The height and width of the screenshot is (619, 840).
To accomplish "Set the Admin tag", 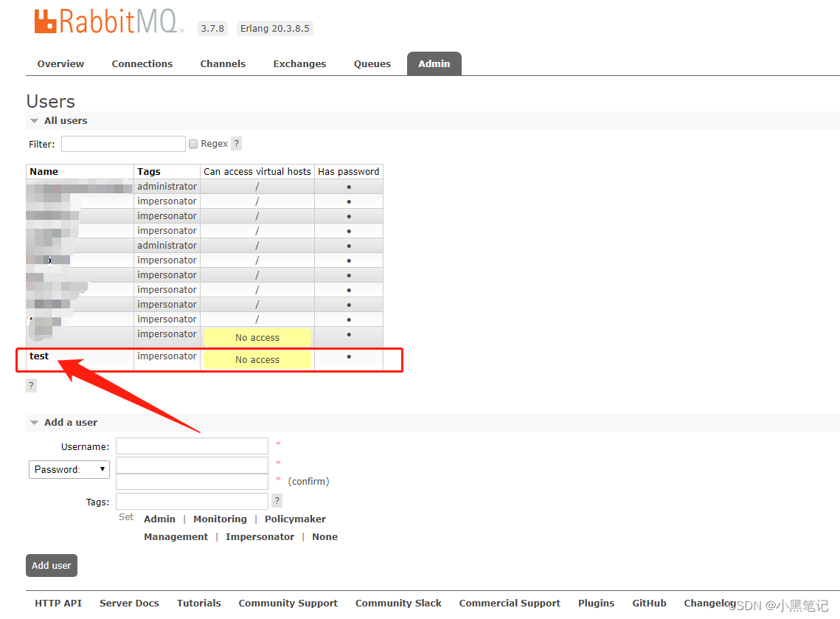I will pyautogui.click(x=159, y=519).
